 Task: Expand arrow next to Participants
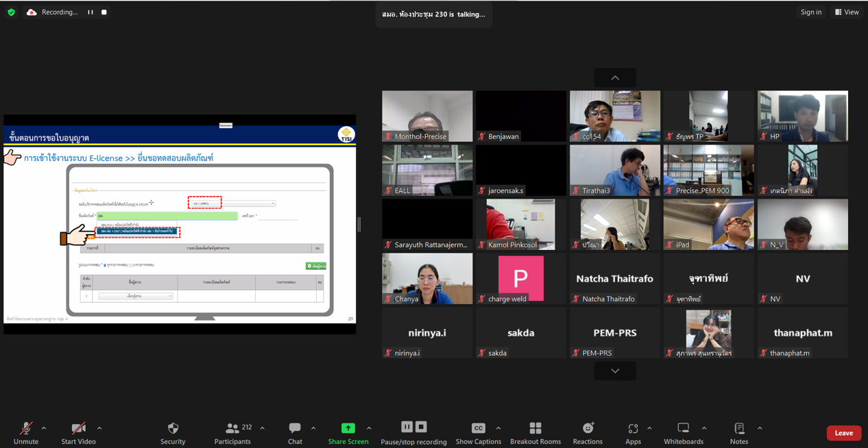(x=263, y=429)
